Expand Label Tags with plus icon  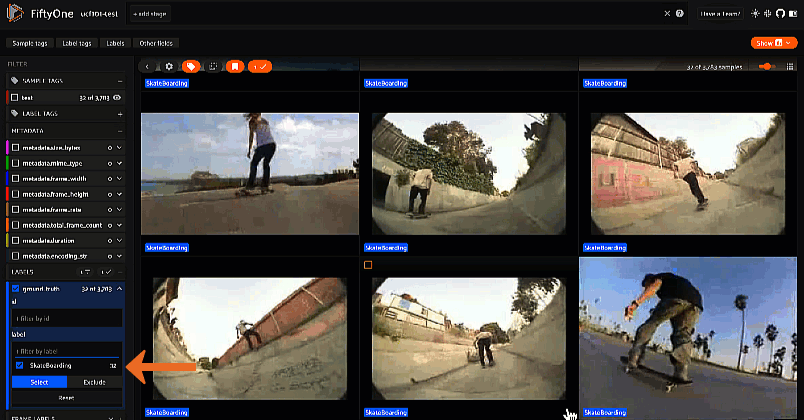click(x=120, y=114)
